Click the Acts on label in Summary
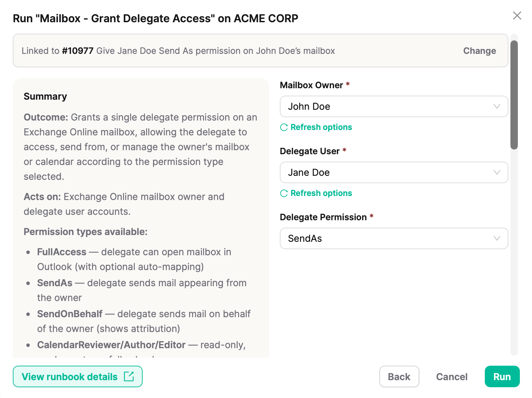Image resolution: width=532 pixels, height=398 pixels. [x=42, y=197]
